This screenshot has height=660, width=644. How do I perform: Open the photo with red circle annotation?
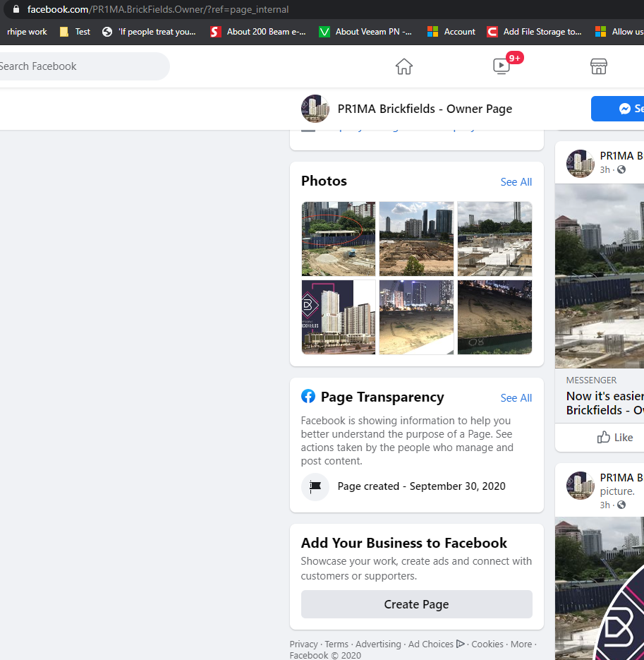(x=338, y=239)
